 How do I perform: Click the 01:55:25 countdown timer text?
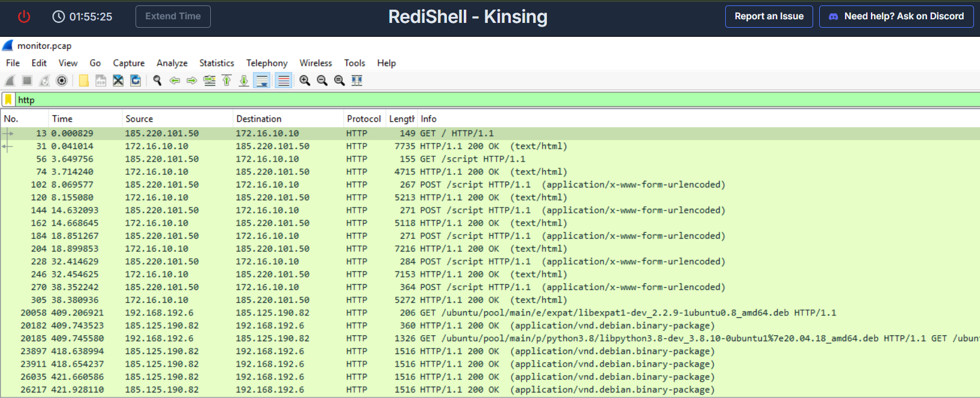[91, 17]
